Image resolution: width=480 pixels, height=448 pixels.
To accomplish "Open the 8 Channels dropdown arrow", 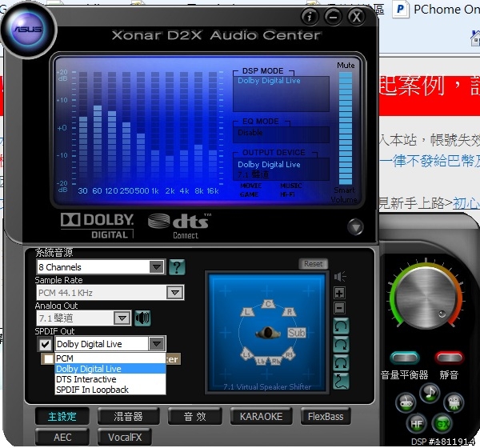I will 157,267.
